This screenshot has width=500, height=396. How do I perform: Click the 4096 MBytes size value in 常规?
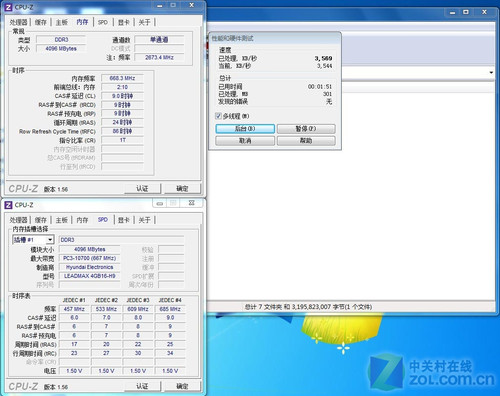(61, 49)
